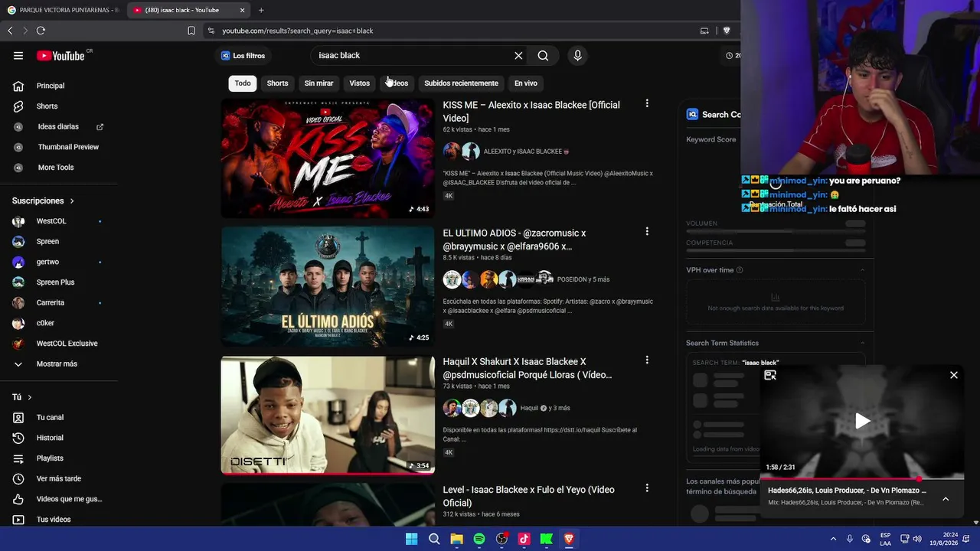Open the Windows Start menu

coord(411,539)
